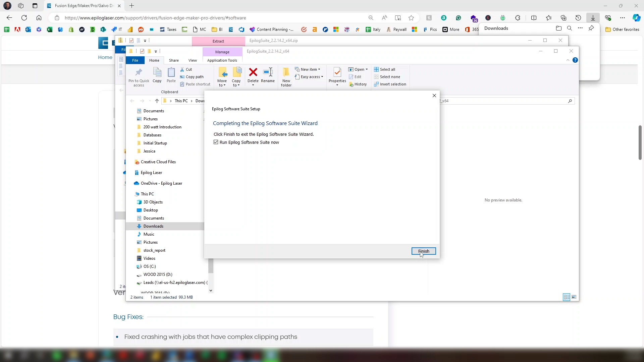Viewport: 644px width, 362px height.
Task: Select Creative Cloud Files in navigation pane
Action: pos(158,162)
